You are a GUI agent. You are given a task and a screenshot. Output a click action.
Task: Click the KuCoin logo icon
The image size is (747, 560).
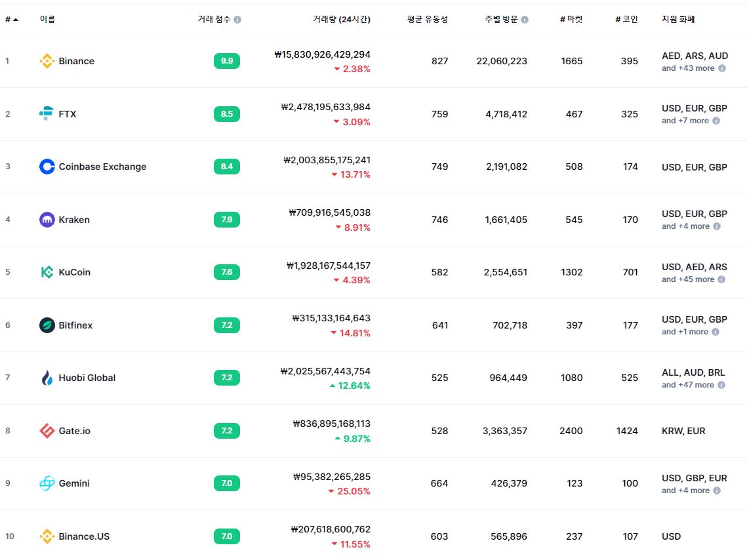coord(47,272)
